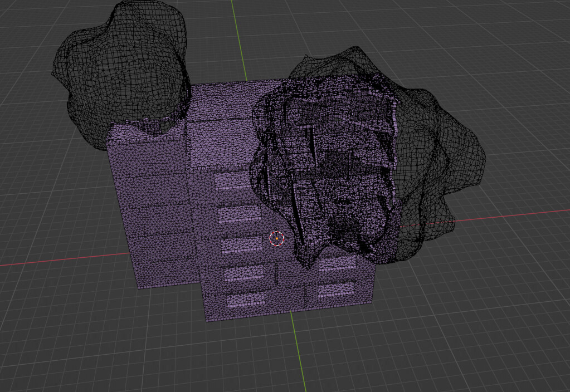Click the 3D cursor on the building facade

click(x=276, y=238)
